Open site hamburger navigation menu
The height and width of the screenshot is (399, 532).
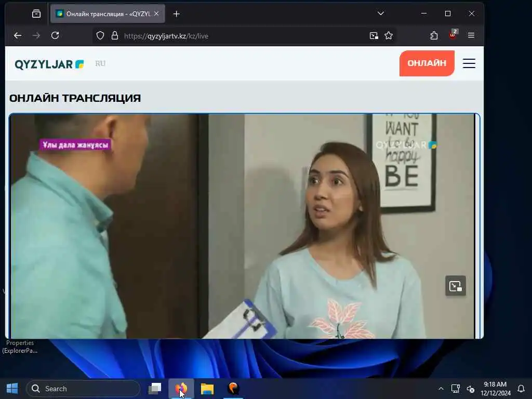pyautogui.click(x=469, y=63)
